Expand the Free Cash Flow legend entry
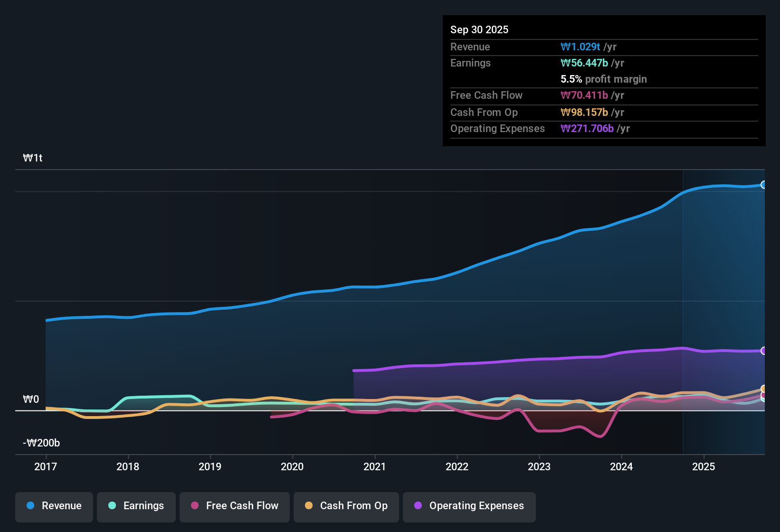This screenshot has height=532, width=780. [234, 506]
